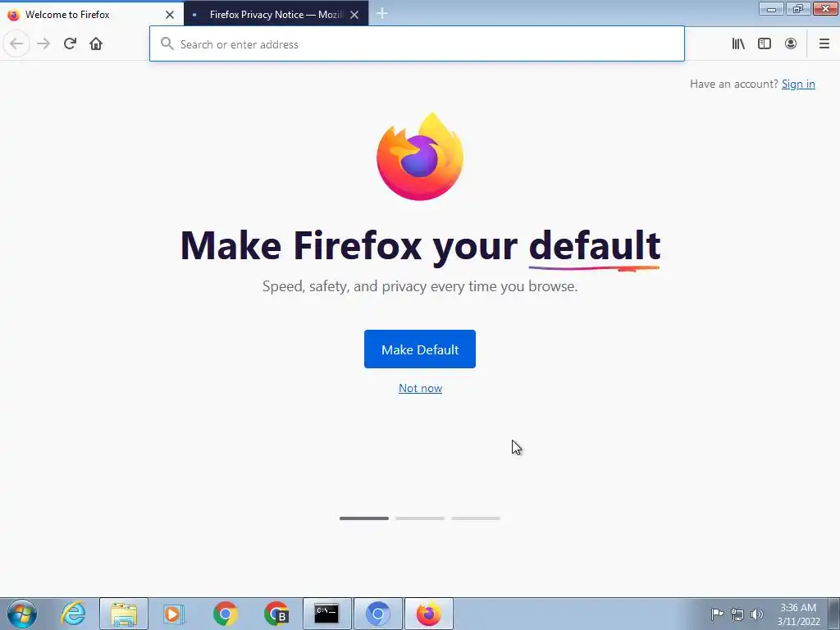Image resolution: width=840 pixels, height=630 pixels.
Task: Open the Firefox Account avatar icon
Action: pos(791,44)
